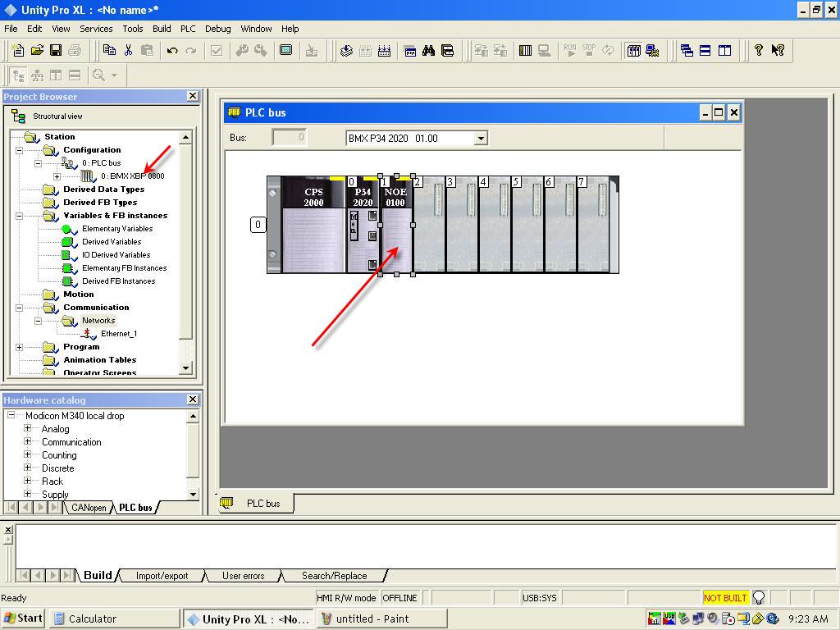Viewport: 840px width, 630px height.
Task: Click the Structural view icon in Project Browser
Action: [x=18, y=116]
